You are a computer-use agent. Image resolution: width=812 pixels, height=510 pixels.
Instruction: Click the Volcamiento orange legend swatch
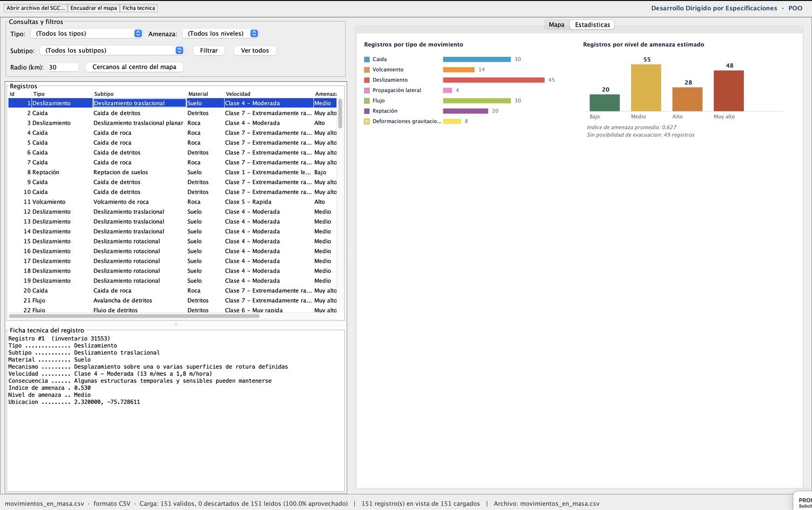367,70
